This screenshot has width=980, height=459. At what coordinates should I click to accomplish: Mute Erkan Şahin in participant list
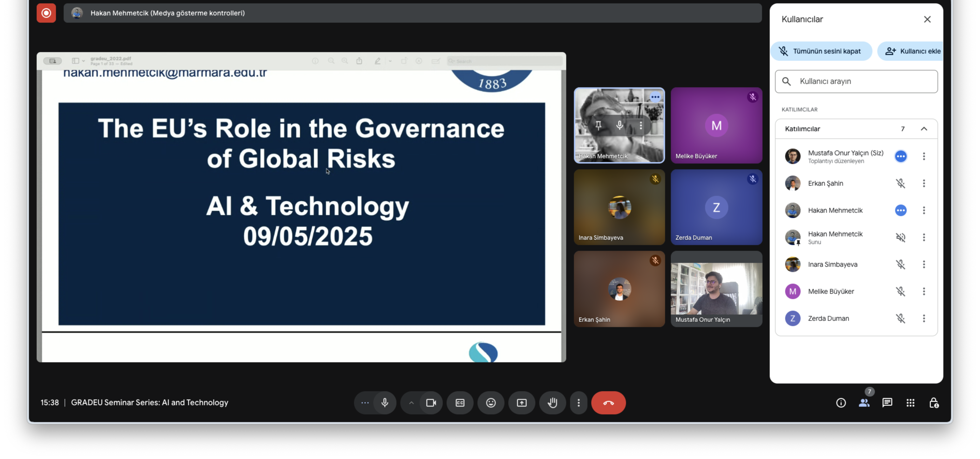pyautogui.click(x=900, y=184)
